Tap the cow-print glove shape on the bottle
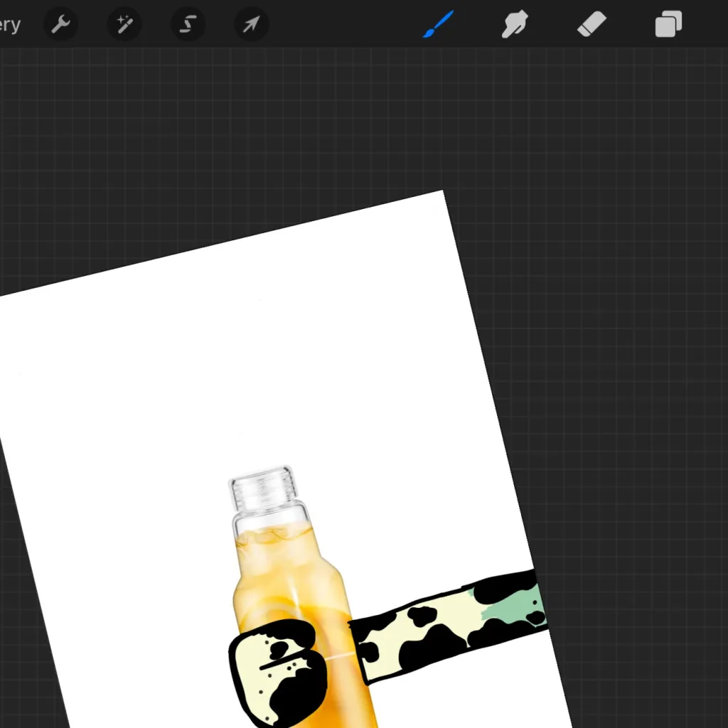This screenshot has height=728, width=728. [278, 673]
